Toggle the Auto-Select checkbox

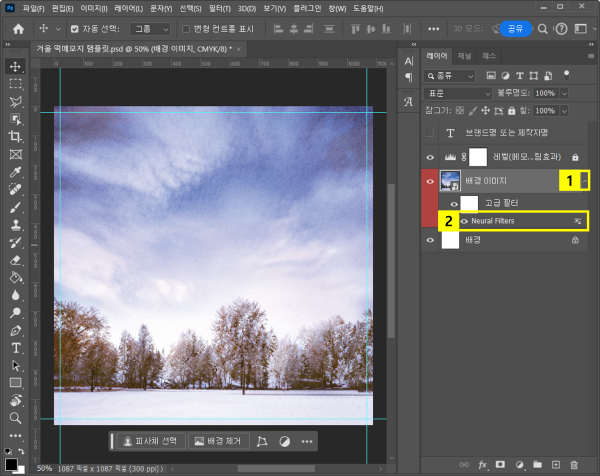click(x=75, y=29)
